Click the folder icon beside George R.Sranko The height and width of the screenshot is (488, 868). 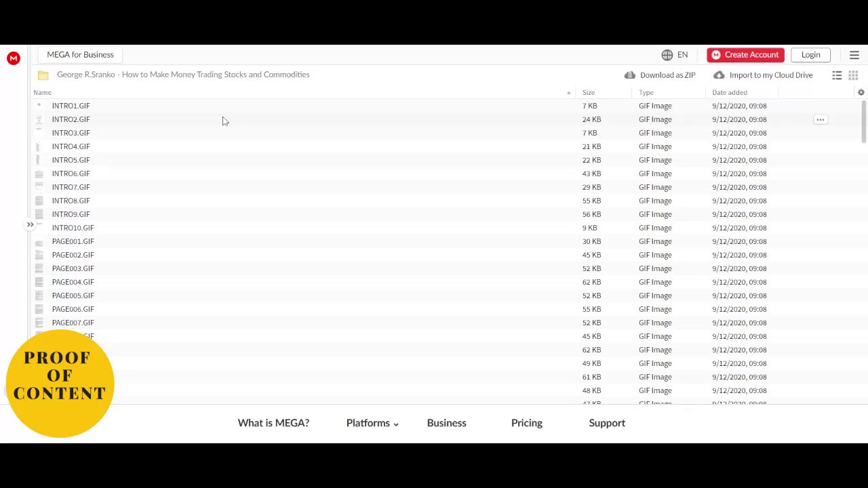pos(43,75)
